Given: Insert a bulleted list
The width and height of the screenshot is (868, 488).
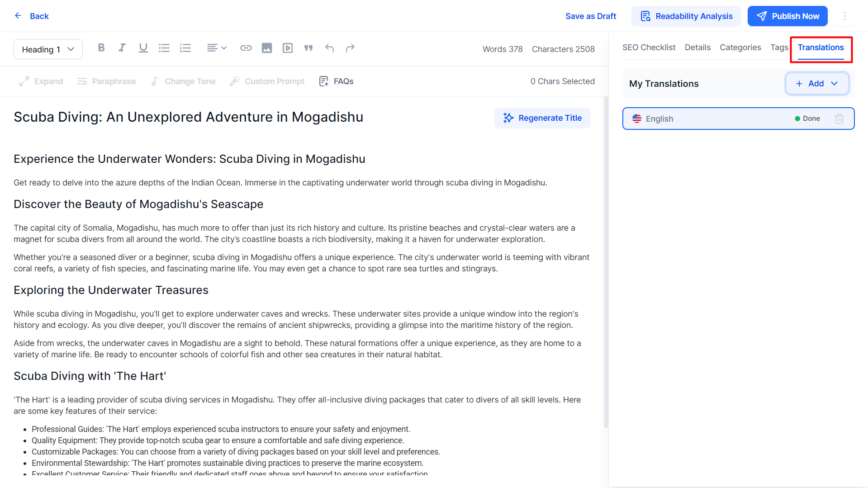Looking at the screenshot, I should (164, 48).
